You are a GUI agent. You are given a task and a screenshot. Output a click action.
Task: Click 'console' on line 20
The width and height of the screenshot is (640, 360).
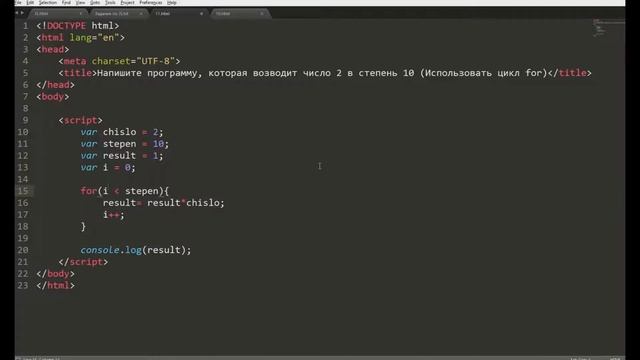(100, 250)
